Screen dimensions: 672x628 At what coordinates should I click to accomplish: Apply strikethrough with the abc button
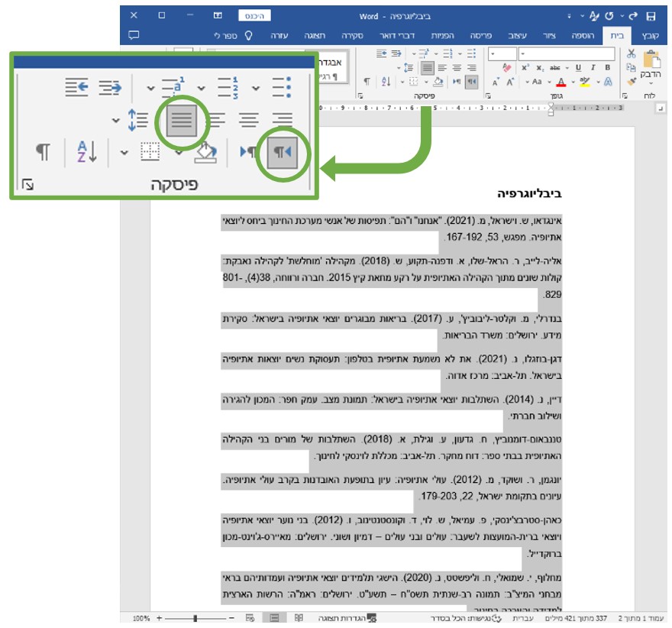[x=555, y=68]
